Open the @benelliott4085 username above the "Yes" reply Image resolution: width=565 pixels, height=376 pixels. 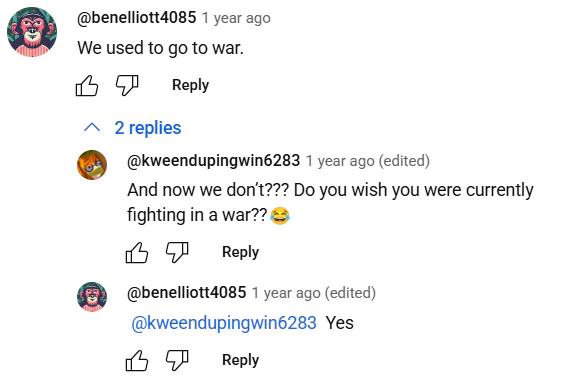[x=187, y=292]
